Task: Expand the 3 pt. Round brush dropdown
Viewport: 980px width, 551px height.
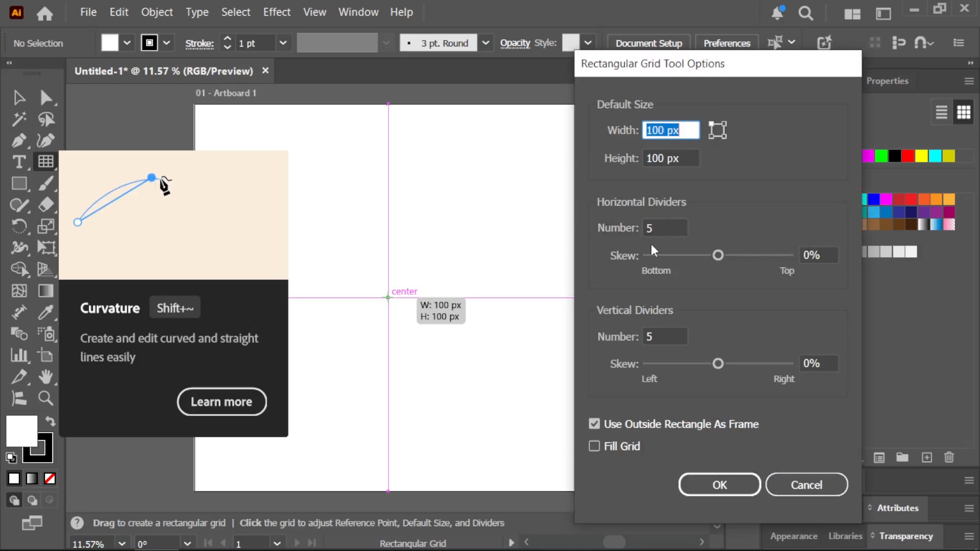Action: [485, 43]
